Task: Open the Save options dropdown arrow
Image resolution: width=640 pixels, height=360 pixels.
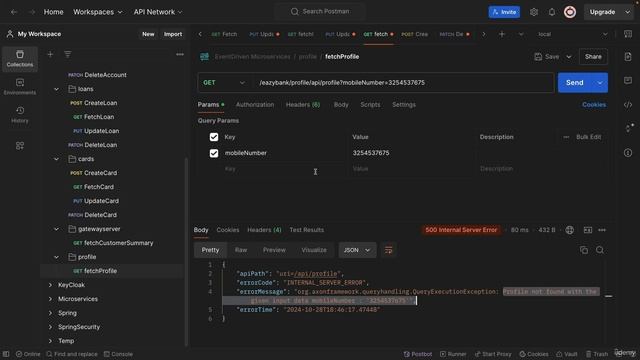Action: [569, 57]
